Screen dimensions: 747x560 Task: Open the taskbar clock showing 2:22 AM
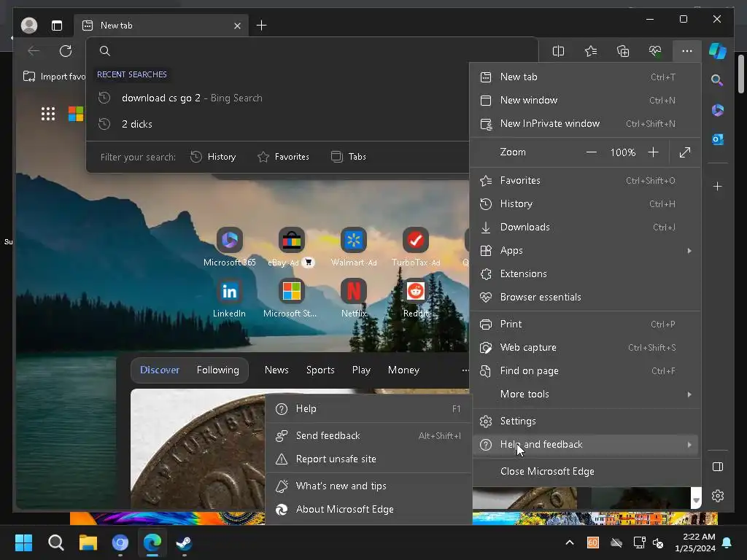tap(695, 542)
